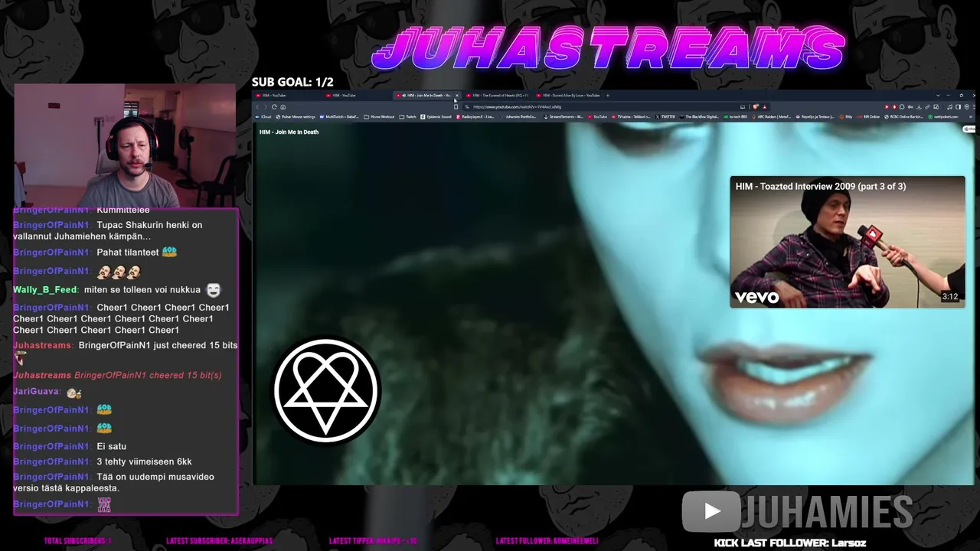Click the Brave Shields lion icon
This screenshot has width=980, height=551.
pyautogui.click(x=756, y=107)
